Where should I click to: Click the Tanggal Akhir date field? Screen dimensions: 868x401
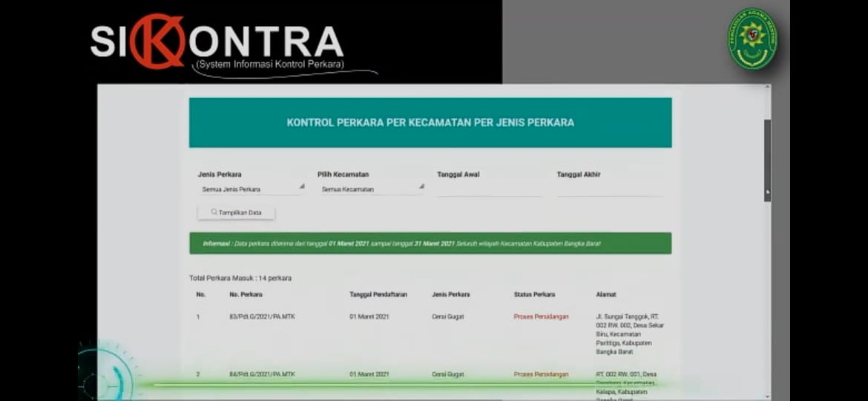610,189
